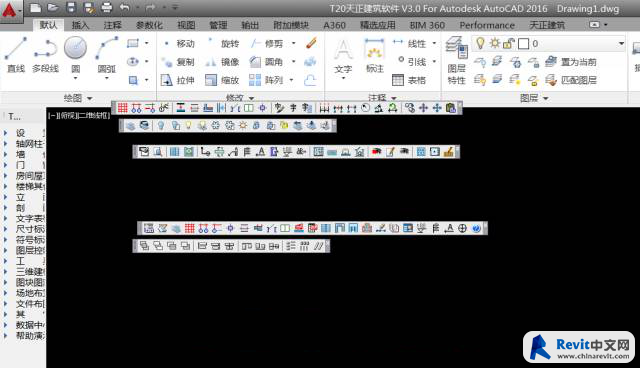Toggle layer 0 lock padlock icon
640x368 pixels.
click(508, 43)
